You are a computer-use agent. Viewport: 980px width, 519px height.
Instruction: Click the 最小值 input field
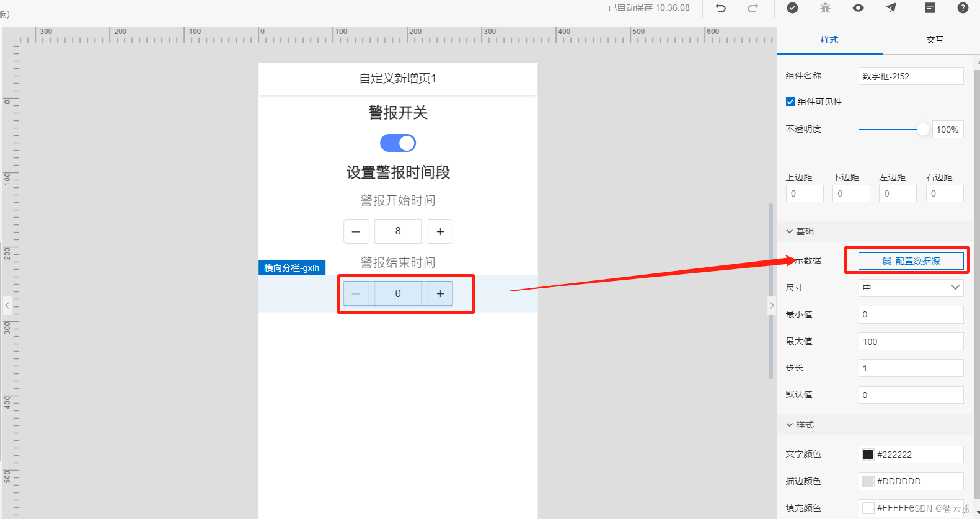tap(911, 314)
